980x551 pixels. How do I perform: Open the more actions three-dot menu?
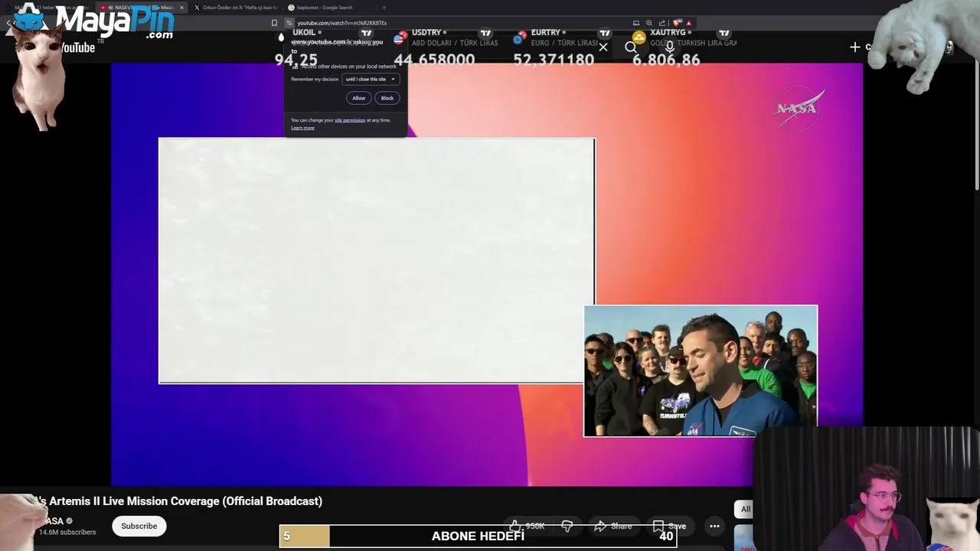click(714, 526)
